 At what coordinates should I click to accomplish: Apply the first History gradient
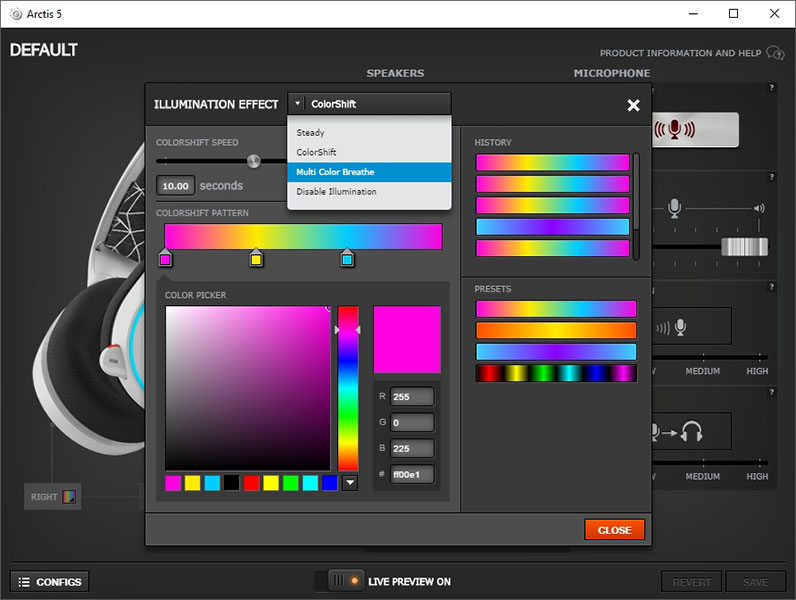(553, 162)
